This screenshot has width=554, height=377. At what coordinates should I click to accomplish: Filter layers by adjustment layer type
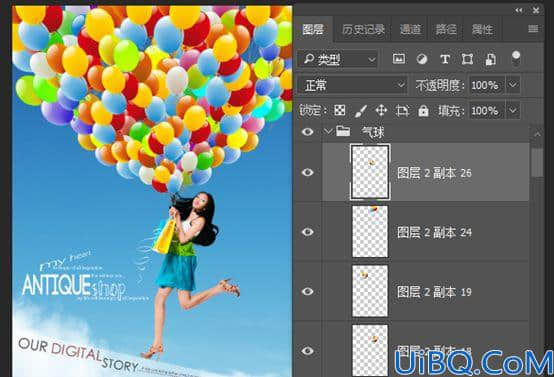click(x=422, y=59)
